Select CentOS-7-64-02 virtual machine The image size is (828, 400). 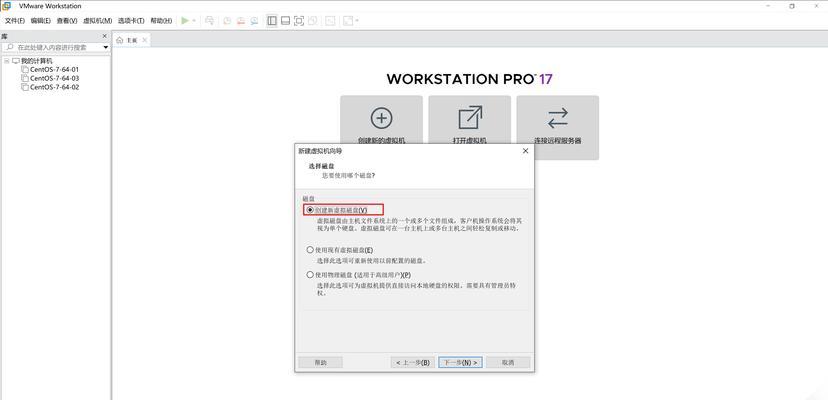[x=54, y=87]
